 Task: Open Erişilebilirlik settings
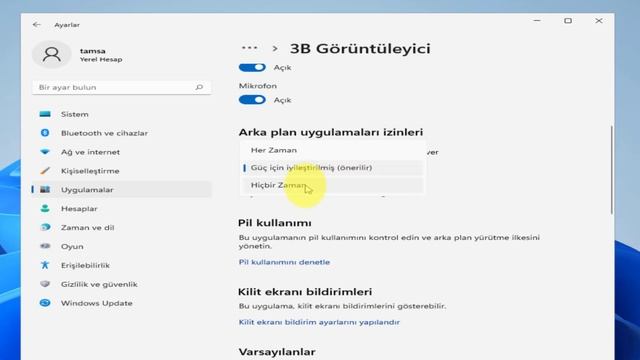[x=122, y=265]
